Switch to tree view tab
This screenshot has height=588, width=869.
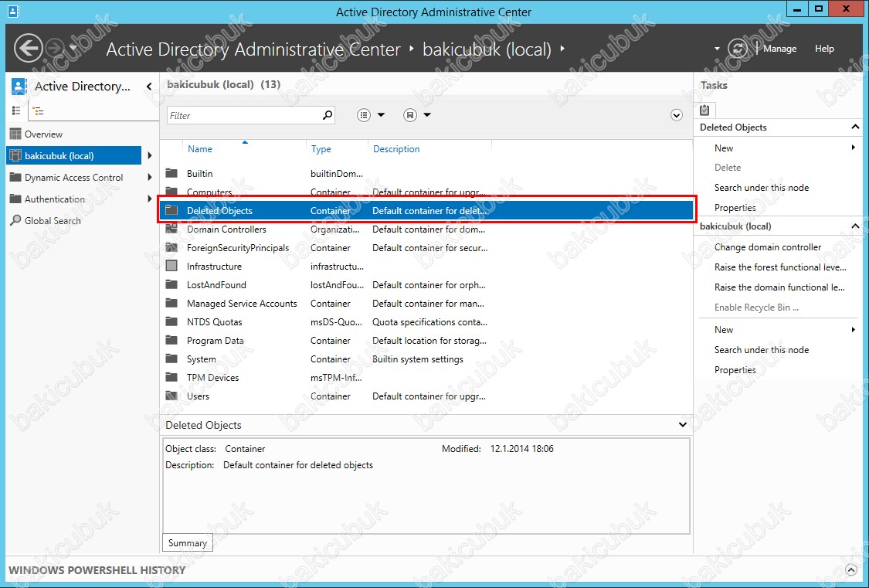(x=39, y=110)
